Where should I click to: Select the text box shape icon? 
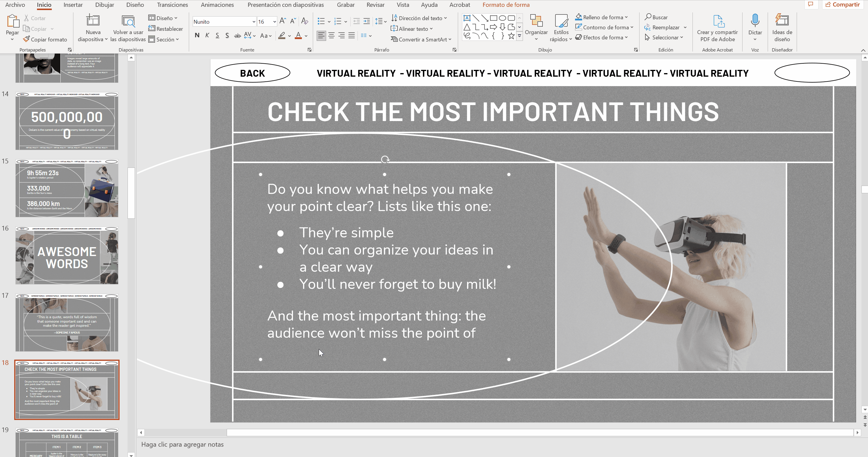pos(467,18)
